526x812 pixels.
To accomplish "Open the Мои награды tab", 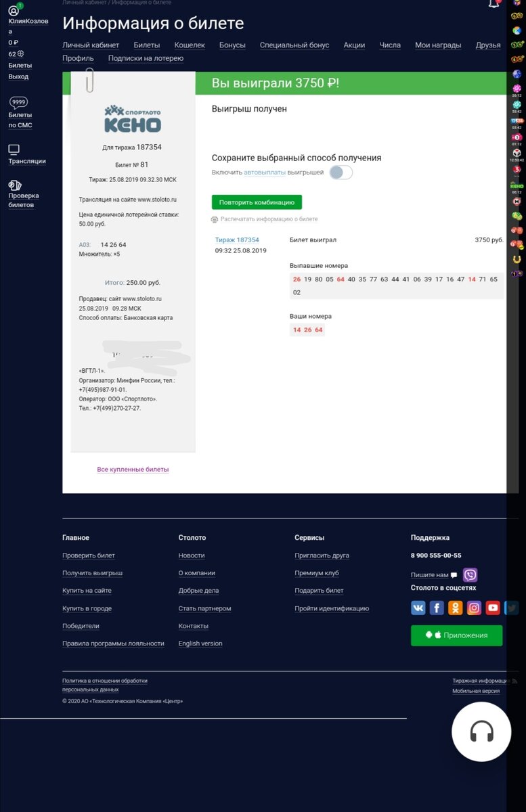I will (438, 45).
